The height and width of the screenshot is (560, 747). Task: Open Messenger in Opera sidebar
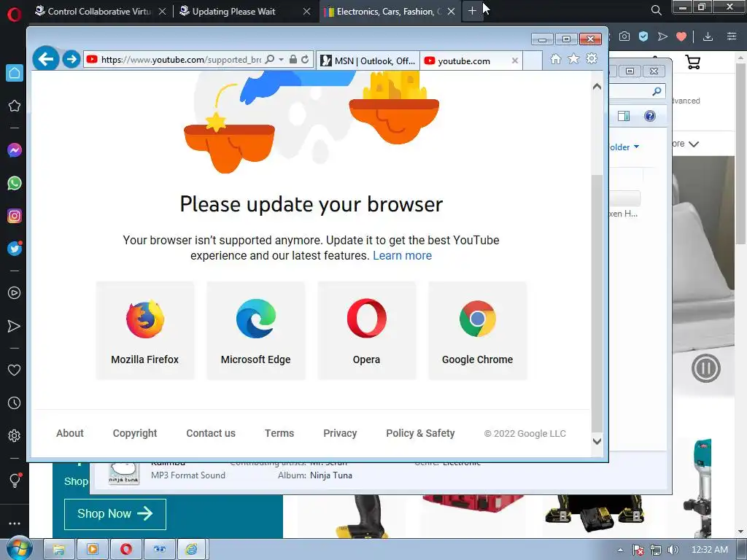[x=15, y=150]
